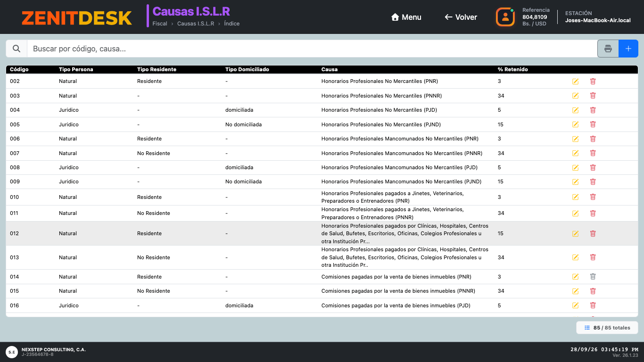Image resolution: width=644 pixels, height=362 pixels.
Task: Click the edit icon for code 008
Action: pos(575,168)
